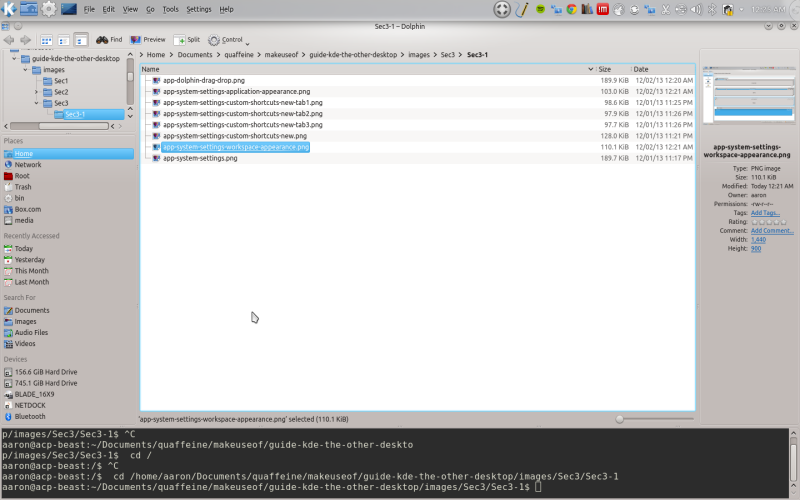
Task: Collapse the images folder in tree
Action: (x=26, y=70)
